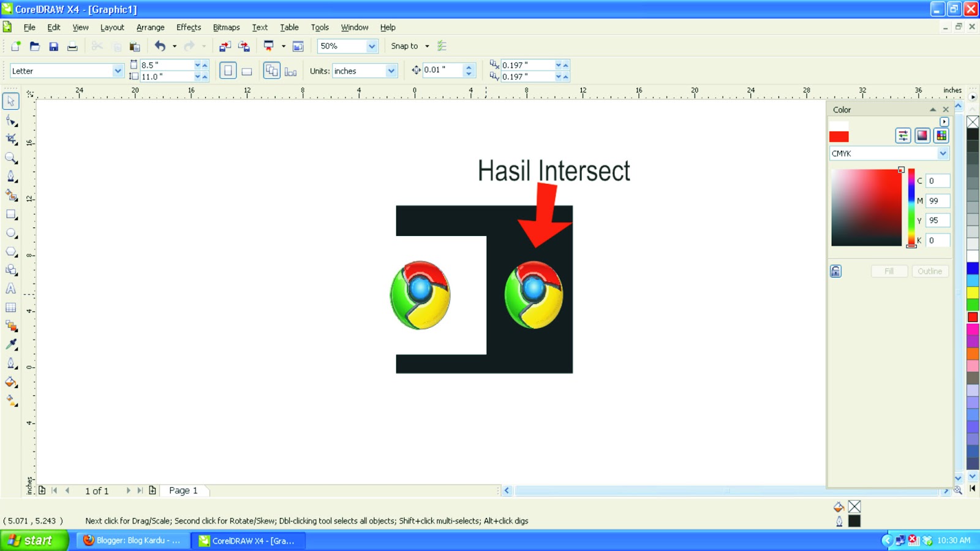Select the Eyedropper tool

11,344
